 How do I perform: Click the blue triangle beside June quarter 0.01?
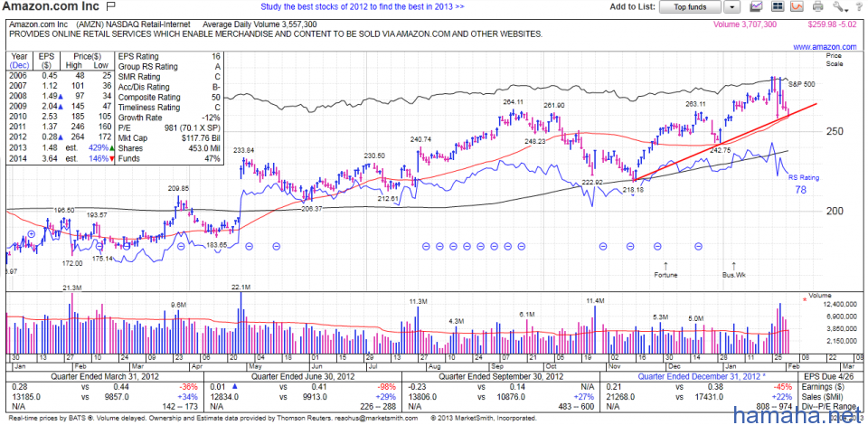235,386
